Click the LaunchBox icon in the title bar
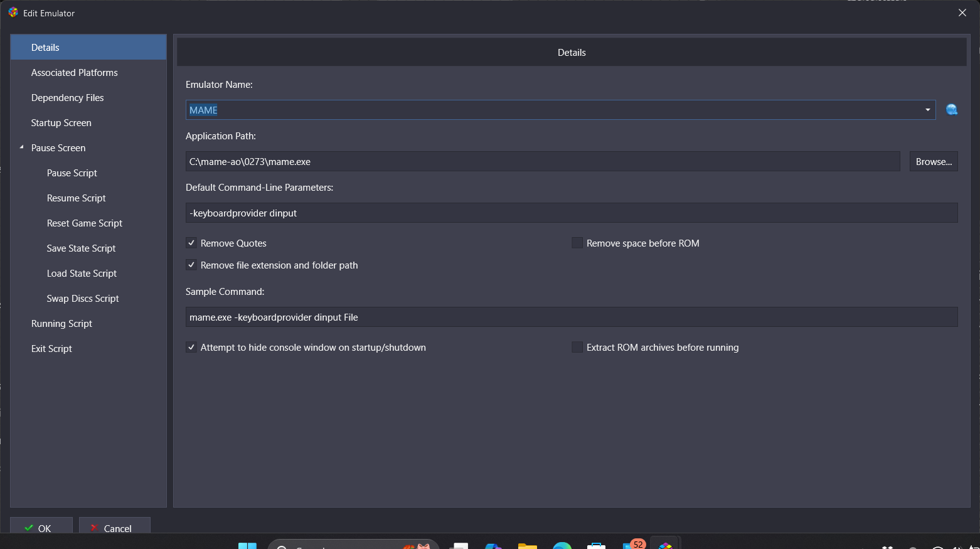The width and height of the screenshot is (980, 549). tap(13, 13)
